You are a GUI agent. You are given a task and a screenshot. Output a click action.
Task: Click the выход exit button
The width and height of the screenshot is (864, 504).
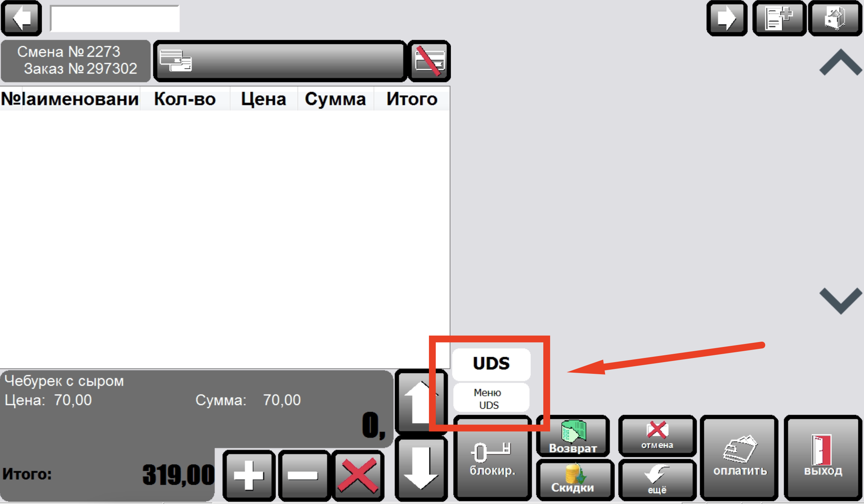pos(823,458)
